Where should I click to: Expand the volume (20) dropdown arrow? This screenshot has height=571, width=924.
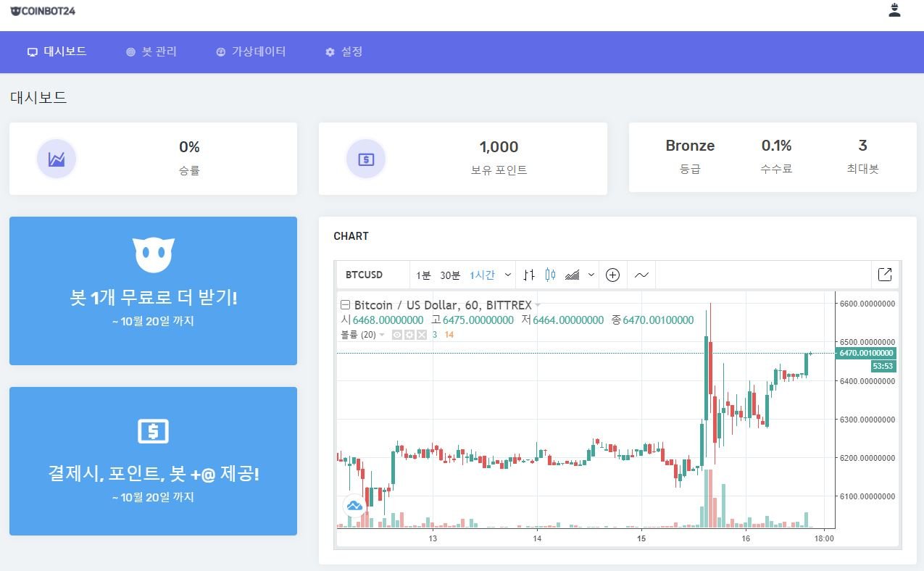(x=382, y=335)
